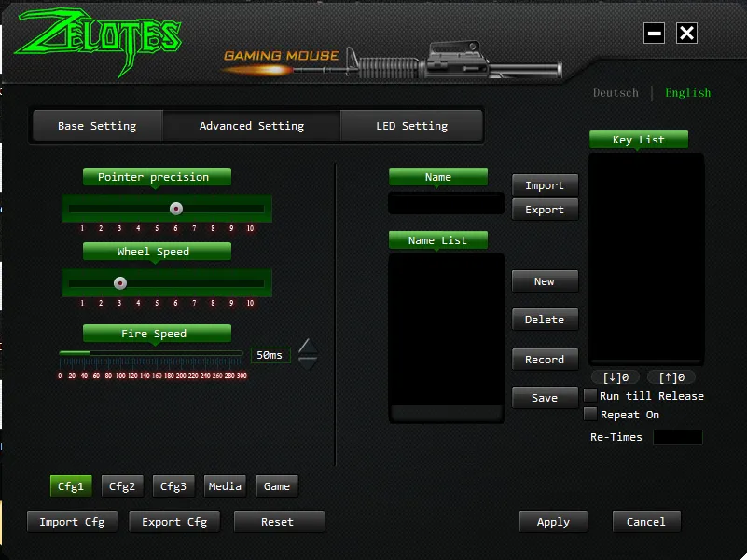
Task: Click the Re-Times input box
Action: pos(677,437)
